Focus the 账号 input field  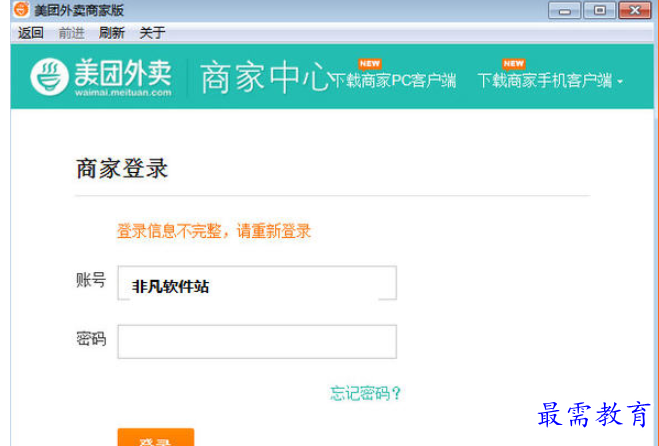point(257,283)
